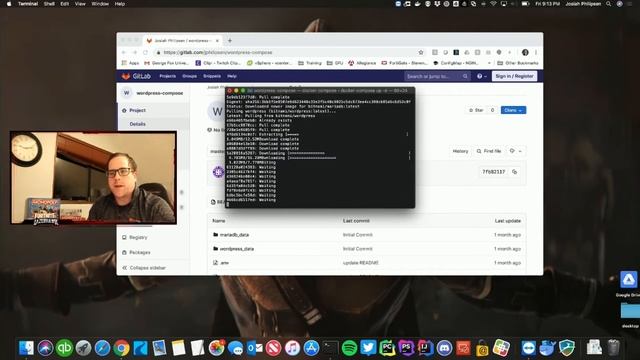Launch Siri from the dock
Viewport: 640px width, 360px height.
point(45,348)
